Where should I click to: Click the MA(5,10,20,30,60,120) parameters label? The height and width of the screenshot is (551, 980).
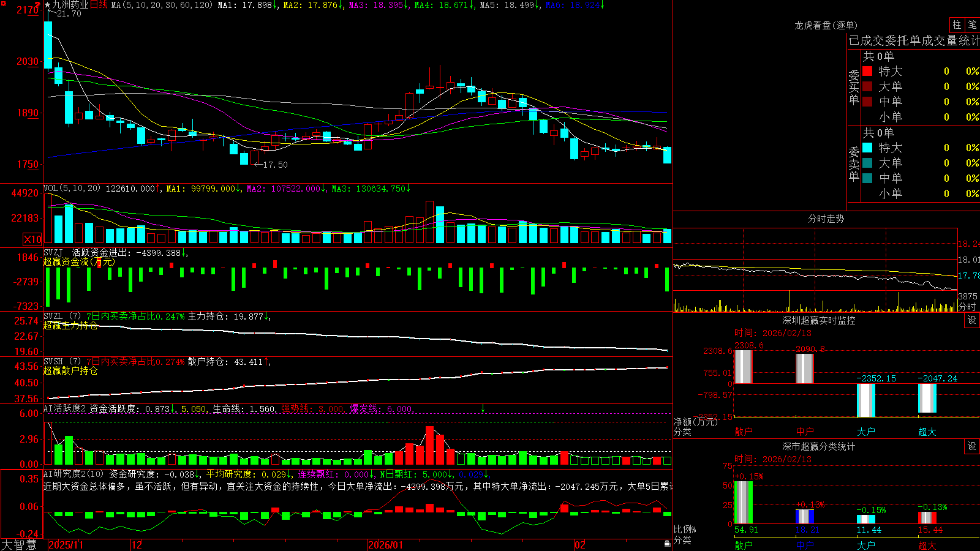point(162,5)
